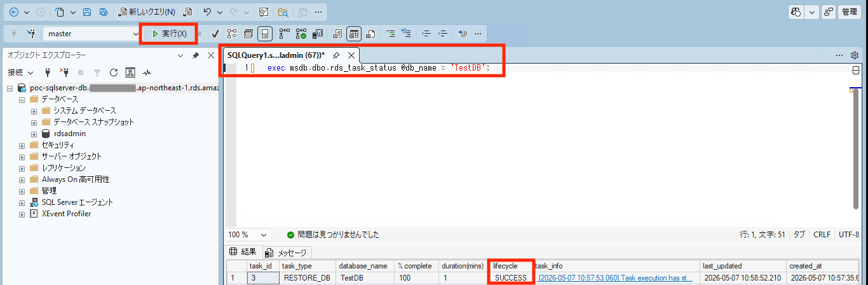Screen dimensions: 868x285
Task: Switch to SQLQuery1.s...ladmin (67) tab
Action: click(276, 55)
